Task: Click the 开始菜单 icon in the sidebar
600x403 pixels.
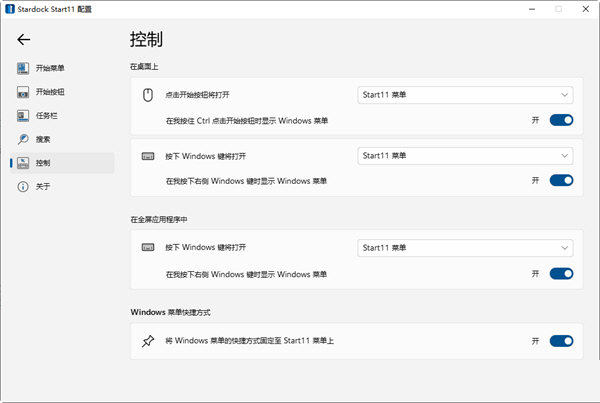Action: click(23, 68)
